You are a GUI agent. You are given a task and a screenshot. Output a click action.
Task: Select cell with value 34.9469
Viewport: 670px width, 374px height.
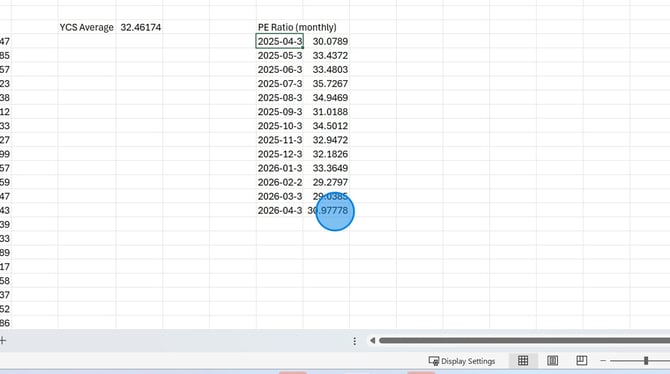[326, 98]
